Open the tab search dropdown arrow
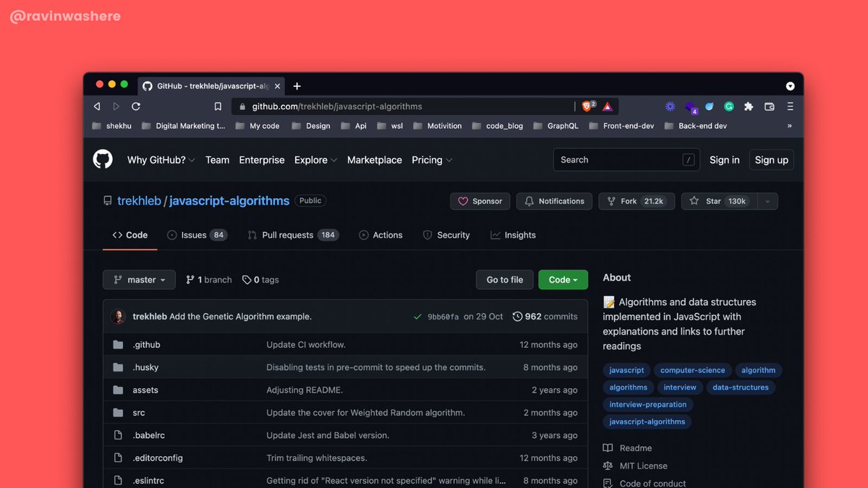The width and height of the screenshot is (868, 488). [790, 86]
